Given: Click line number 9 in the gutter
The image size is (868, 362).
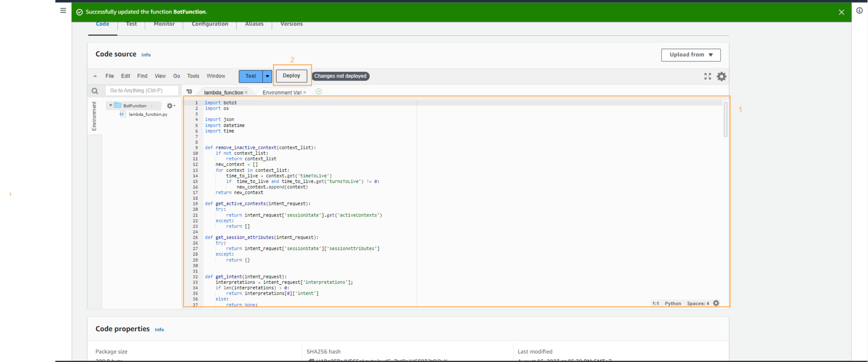Looking at the screenshot, I should [x=197, y=148].
